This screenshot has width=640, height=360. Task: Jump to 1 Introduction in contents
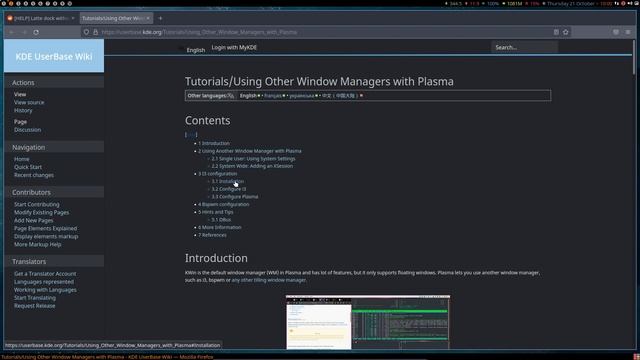coord(214,143)
